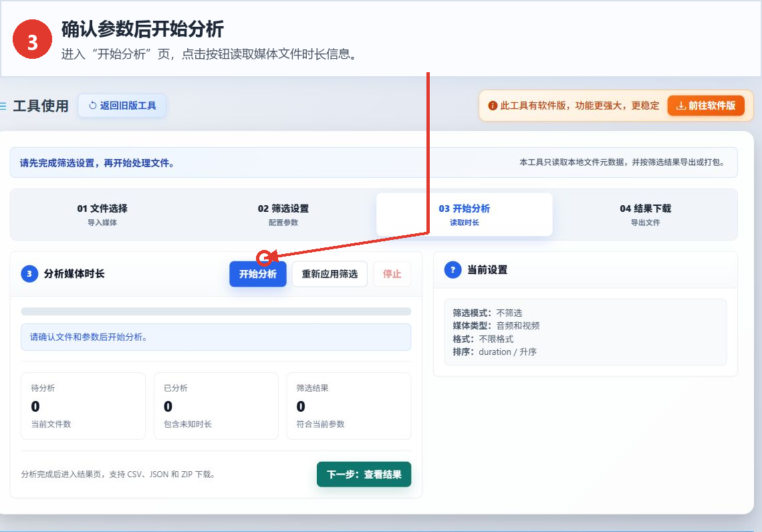Click the 待分析 stat card
Image resolution: width=762 pixels, height=532 pixels.
click(x=83, y=406)
